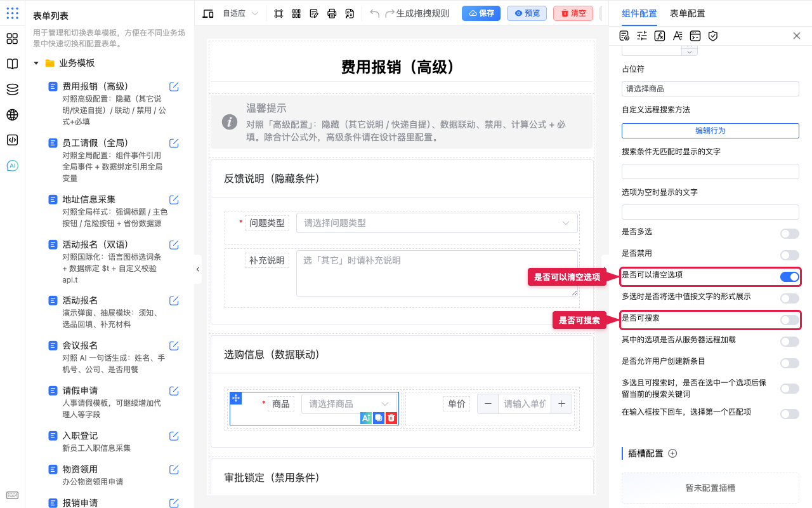Open the 自适应 screen size dropdown

pos(240,13)
